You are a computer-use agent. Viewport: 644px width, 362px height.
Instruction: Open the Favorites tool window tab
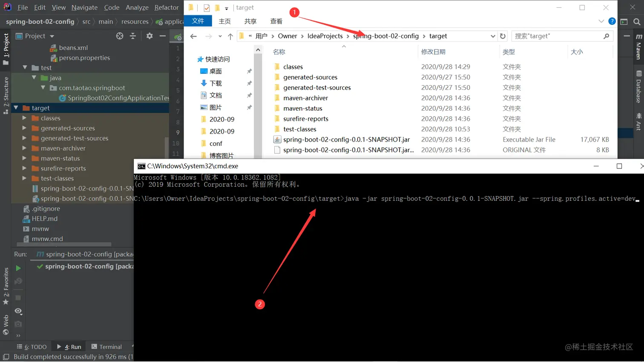click(6, 286)
